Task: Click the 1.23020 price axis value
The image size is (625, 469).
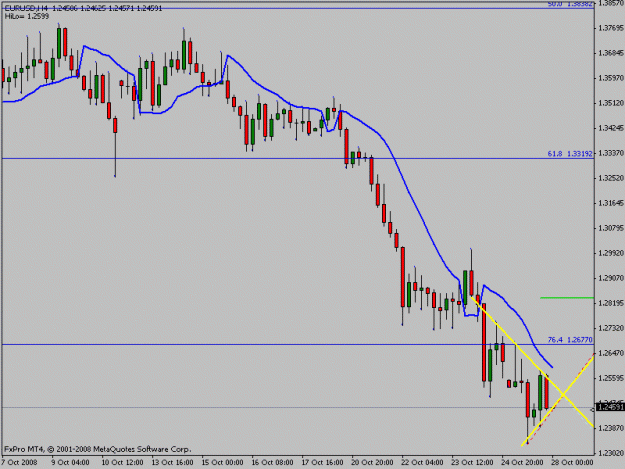Action: [x=611, y=453]
